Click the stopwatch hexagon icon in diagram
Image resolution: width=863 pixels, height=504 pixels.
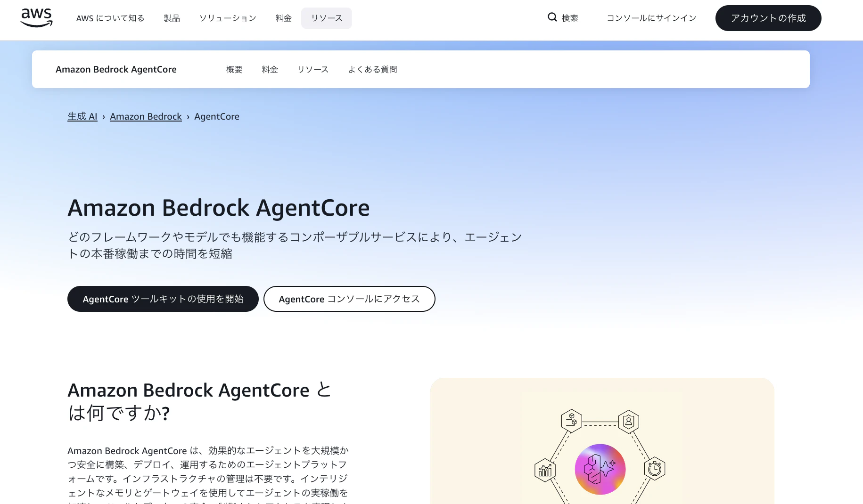click(655, 468)
